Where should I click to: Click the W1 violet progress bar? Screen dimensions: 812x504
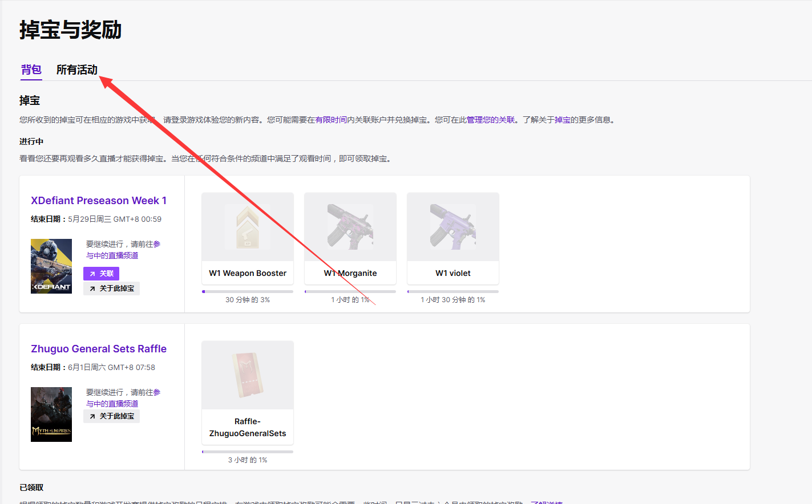coord(453,291)
